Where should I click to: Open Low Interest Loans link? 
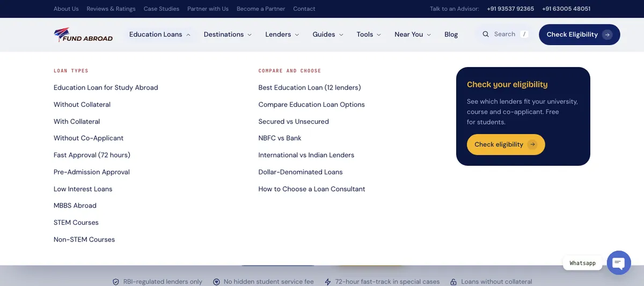(x=83, y=189)
